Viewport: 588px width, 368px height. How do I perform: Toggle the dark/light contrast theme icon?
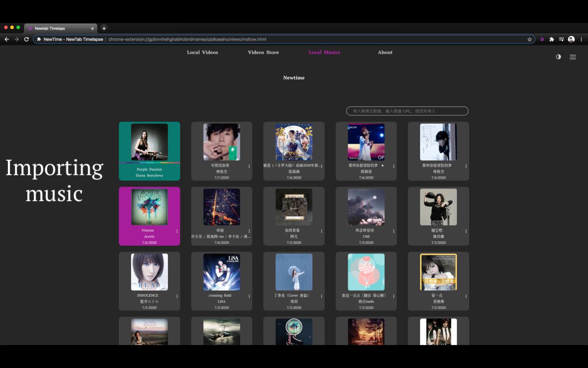click(558, 57)
